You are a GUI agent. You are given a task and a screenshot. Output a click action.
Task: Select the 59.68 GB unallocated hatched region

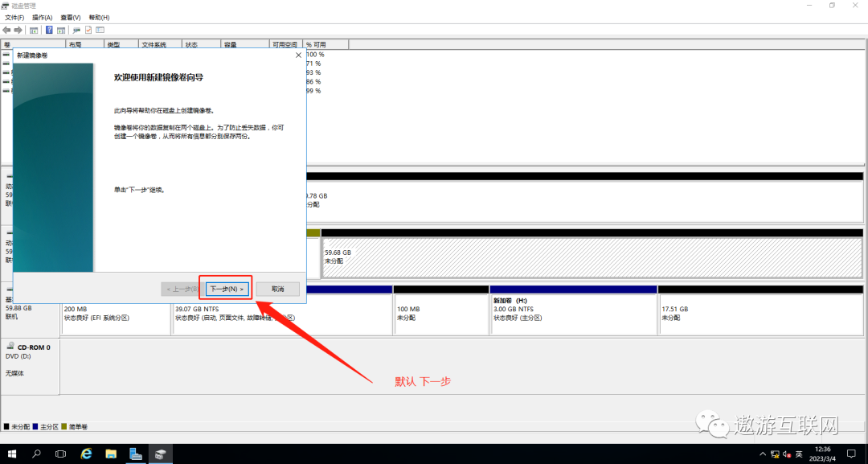(592, 257)
